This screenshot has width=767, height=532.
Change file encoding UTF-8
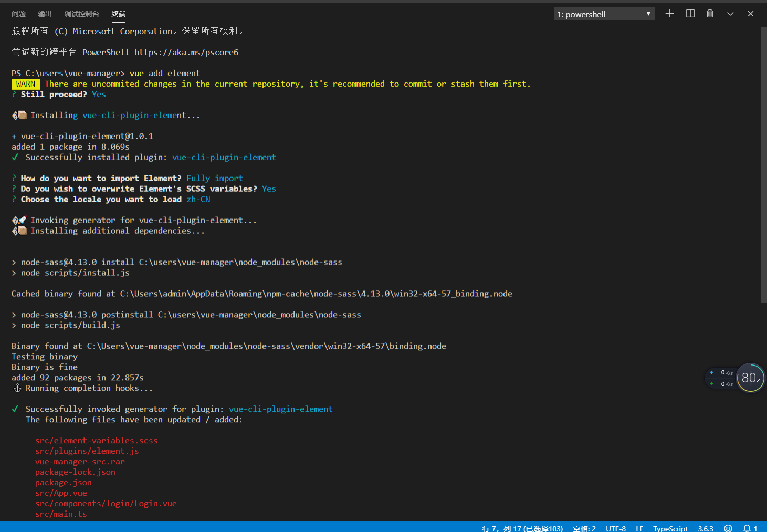[x=616, y=528]
